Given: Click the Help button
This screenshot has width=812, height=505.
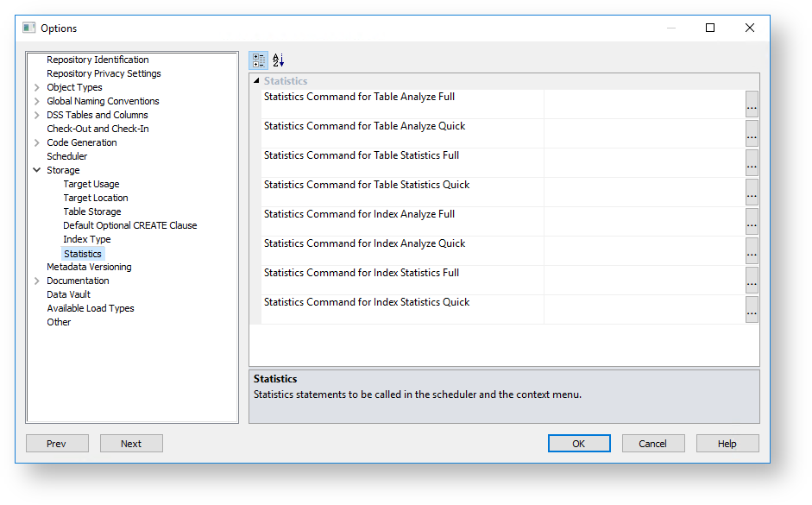Looking at the screenshot, I should click(x=727, y=444).
